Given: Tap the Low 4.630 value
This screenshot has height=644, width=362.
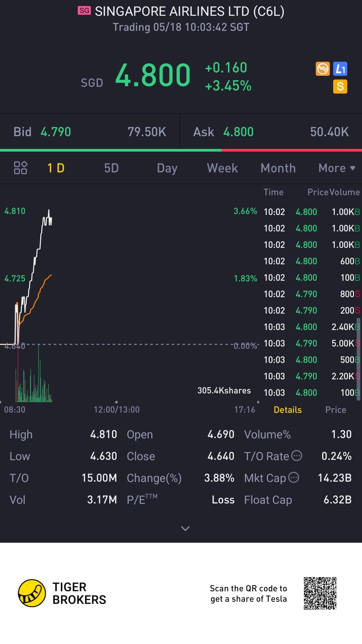Looking at the screenshot, I should (x=104, y=456).
